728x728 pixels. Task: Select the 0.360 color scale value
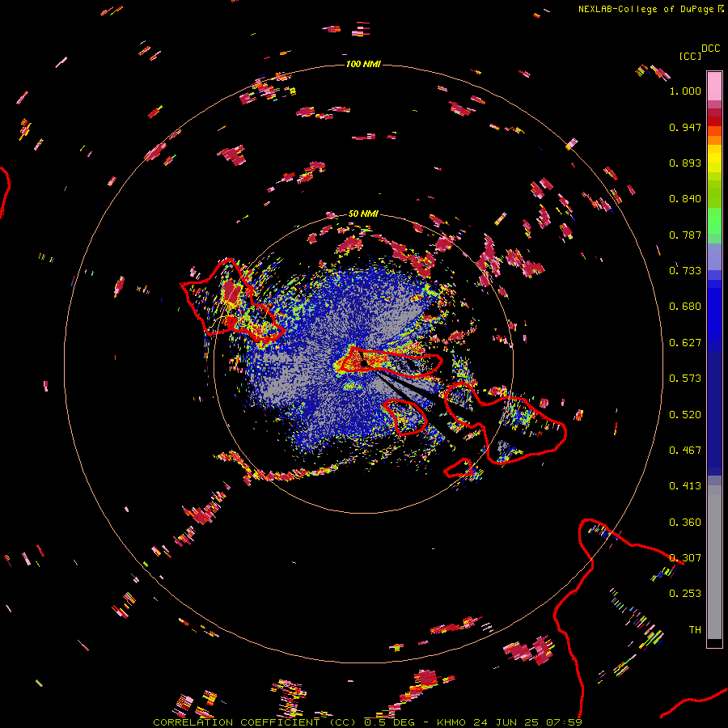click(x=685, y=523)
